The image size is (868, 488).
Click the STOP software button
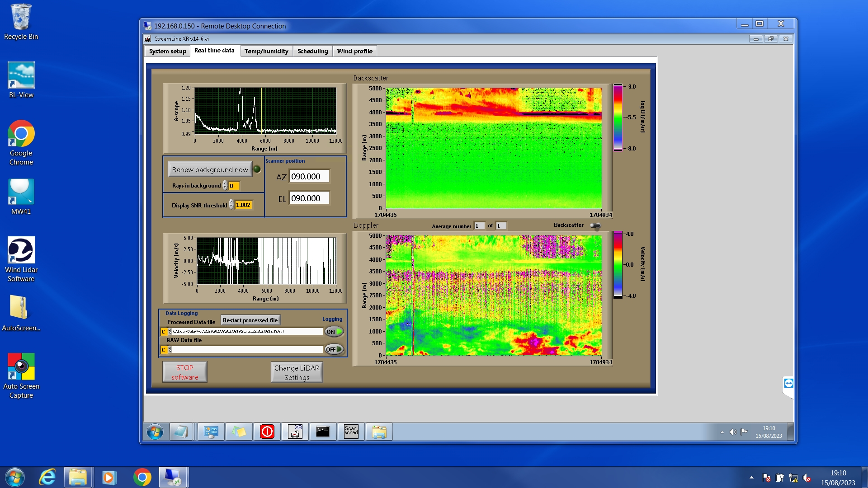tap(184, 372)
